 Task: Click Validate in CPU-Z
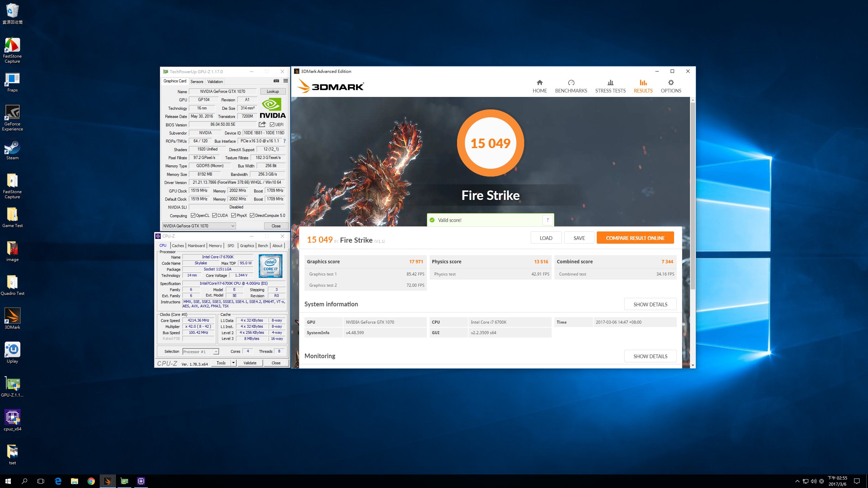[250, 363]
